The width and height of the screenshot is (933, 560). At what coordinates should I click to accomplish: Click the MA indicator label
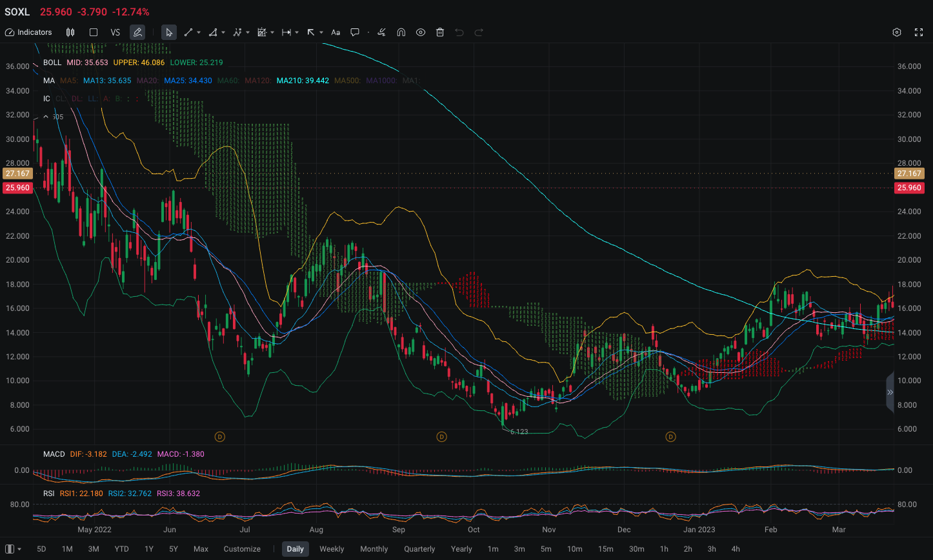coord(49,81)
